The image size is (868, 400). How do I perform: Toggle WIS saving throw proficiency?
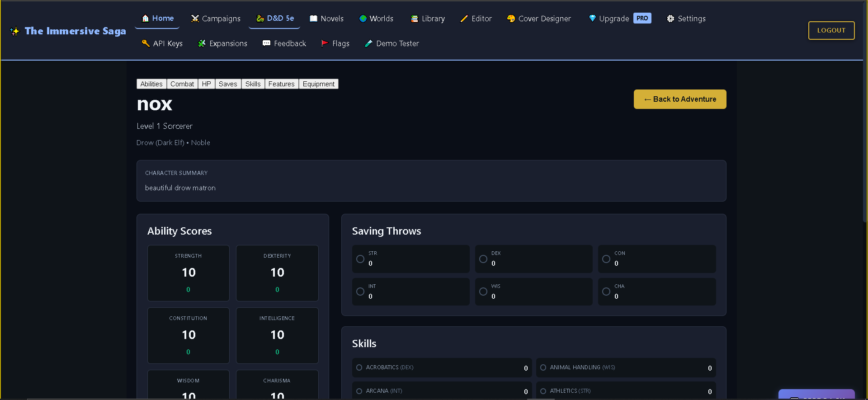click(x=483, y=292)
